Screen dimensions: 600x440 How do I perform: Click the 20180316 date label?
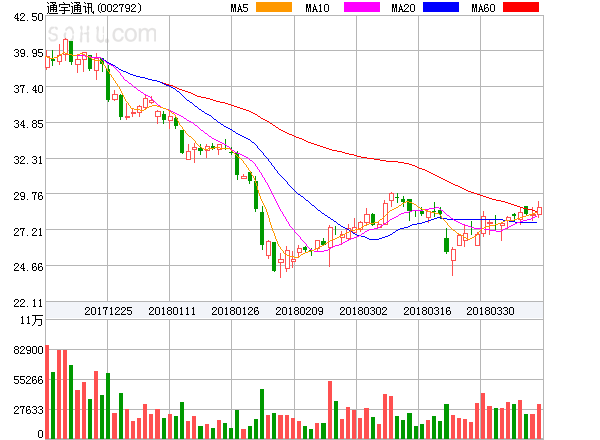pos(427,311)
